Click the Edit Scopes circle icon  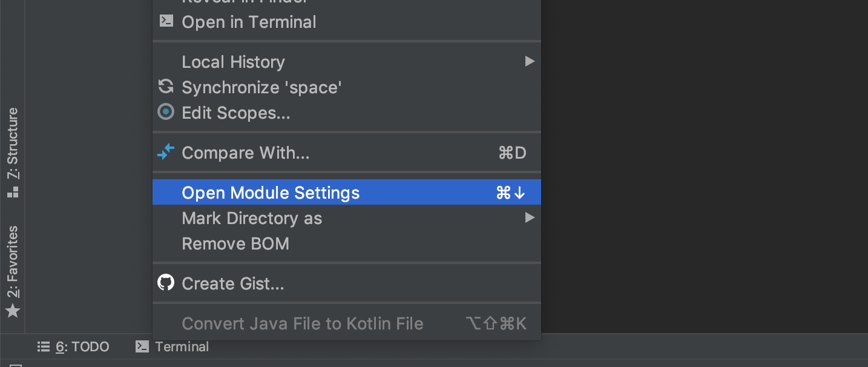point(166,112)
